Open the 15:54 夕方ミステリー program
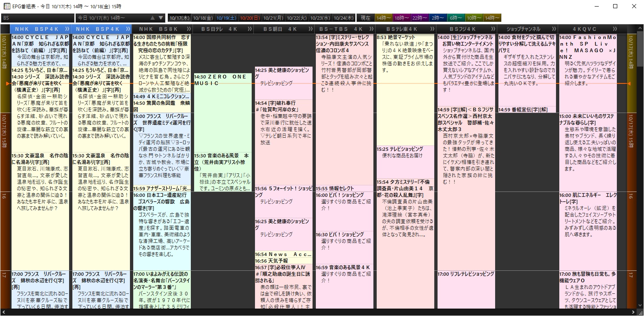 [x=405, y=244]
